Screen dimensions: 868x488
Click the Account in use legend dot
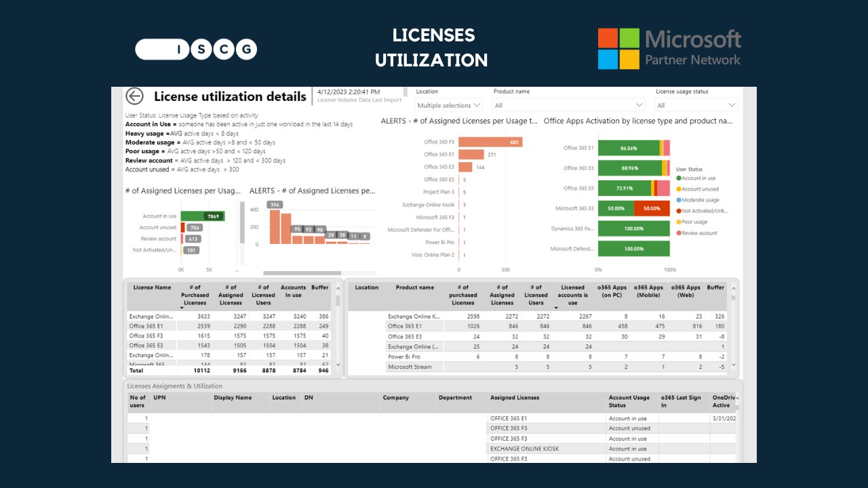point(678,178)
